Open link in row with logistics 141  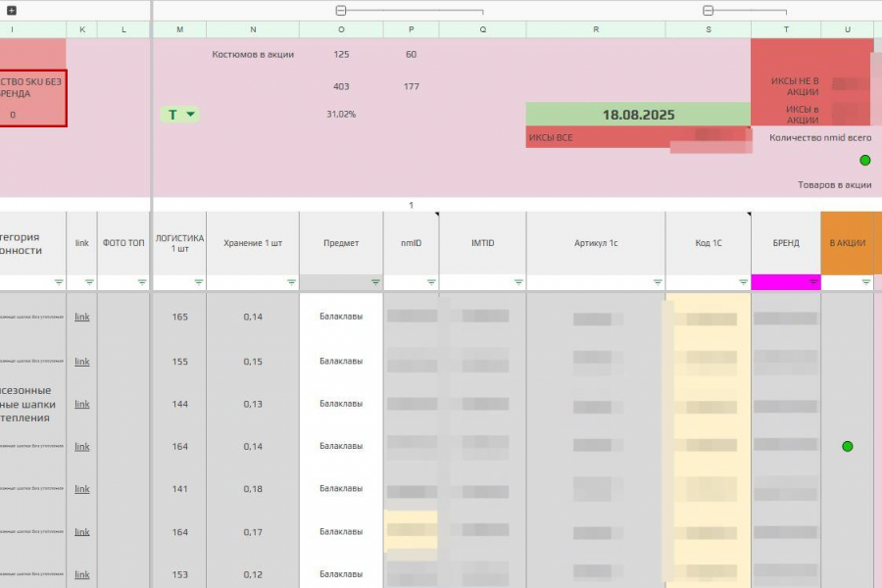pyautogui.click(x=82, y=489)
